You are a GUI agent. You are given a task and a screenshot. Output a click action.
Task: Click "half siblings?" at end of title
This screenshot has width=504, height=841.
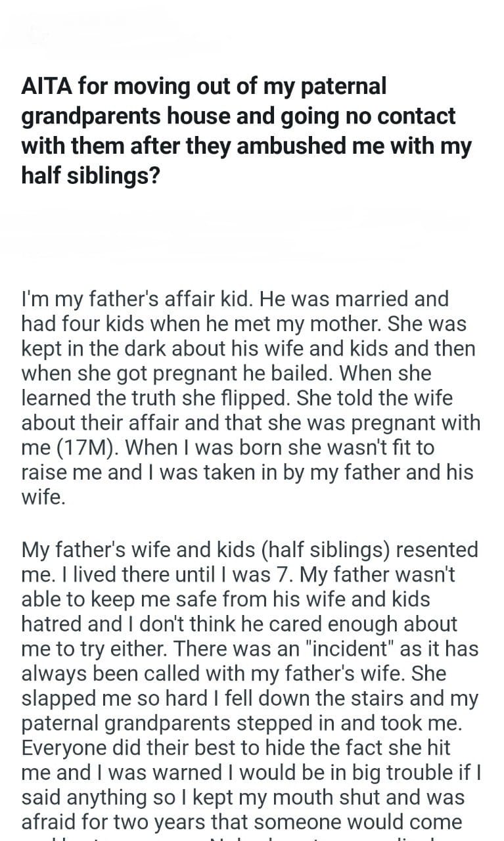coord(90,175)
